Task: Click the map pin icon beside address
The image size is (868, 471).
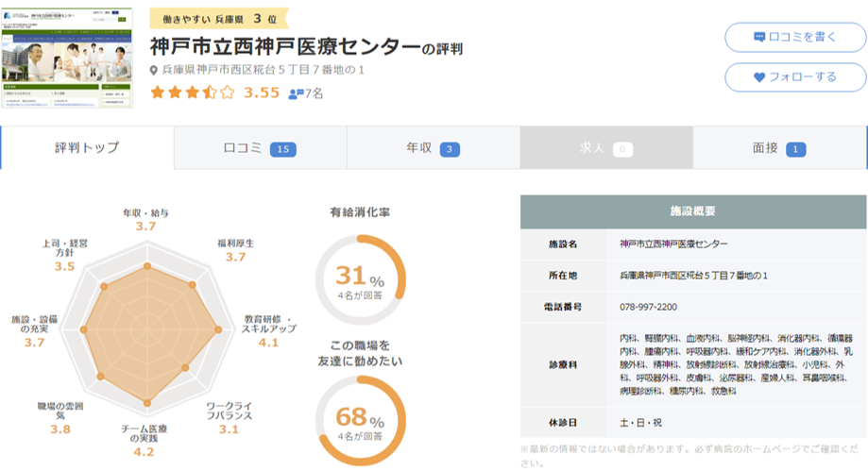Action: [154, 70]
